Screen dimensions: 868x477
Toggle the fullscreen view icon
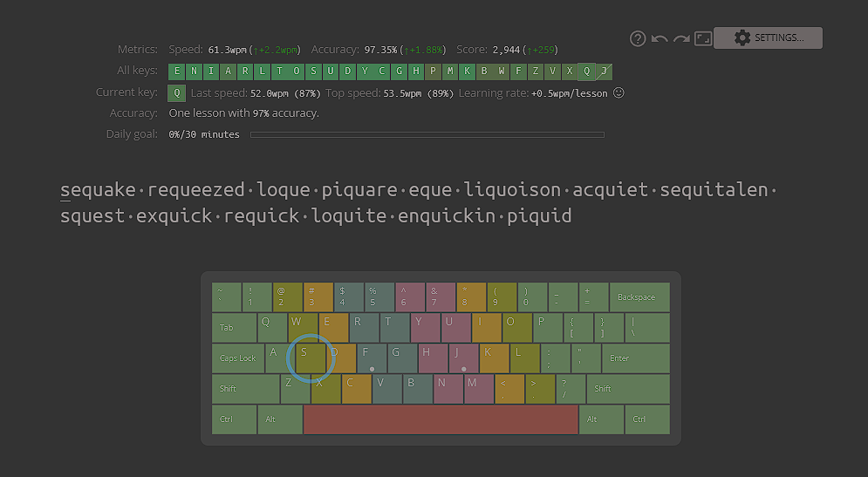(x=703, y=38)
